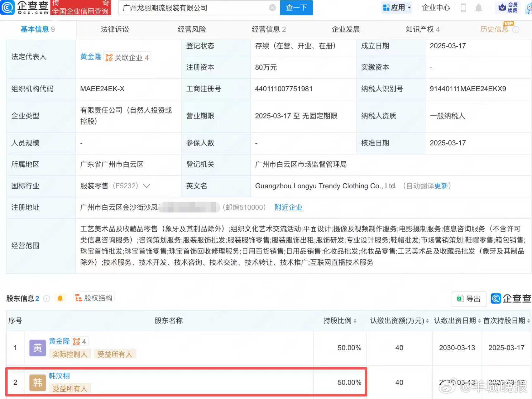This screenshot has width=532, height=399.
Task: Open notifications via the bell icon
Action: pos(479,8)
